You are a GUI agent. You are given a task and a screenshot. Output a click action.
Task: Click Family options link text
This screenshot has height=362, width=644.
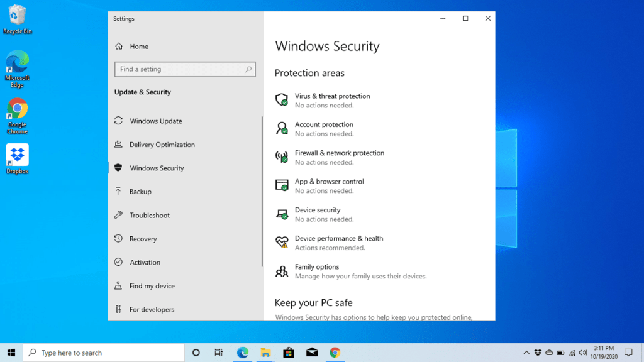coord(317,266)
